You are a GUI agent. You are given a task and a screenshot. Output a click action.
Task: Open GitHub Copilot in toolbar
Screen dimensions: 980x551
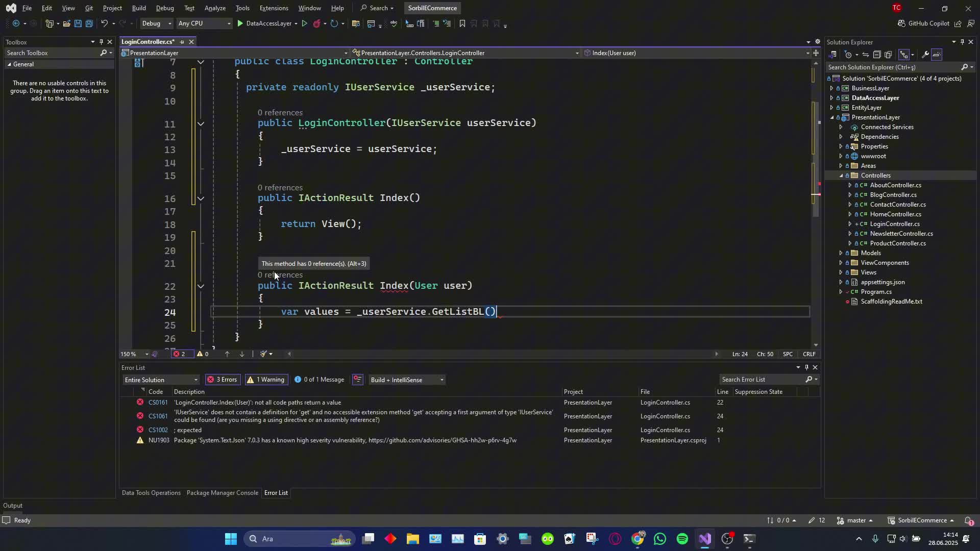pos(923,23)
